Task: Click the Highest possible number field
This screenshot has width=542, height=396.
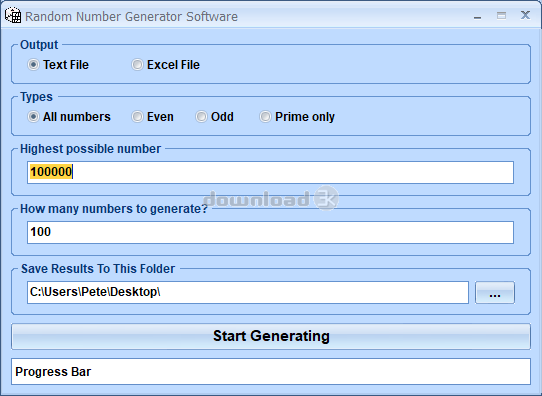Action: tap(270, 172)
